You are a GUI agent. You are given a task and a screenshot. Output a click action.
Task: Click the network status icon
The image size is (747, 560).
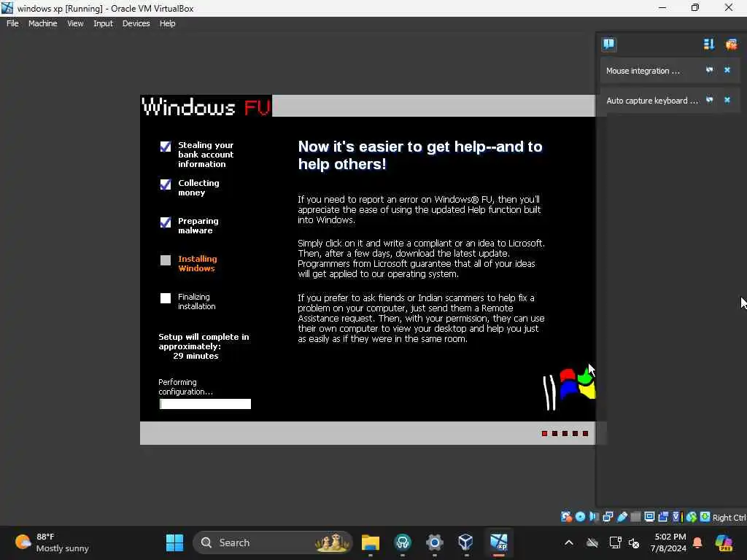point(608,517)
